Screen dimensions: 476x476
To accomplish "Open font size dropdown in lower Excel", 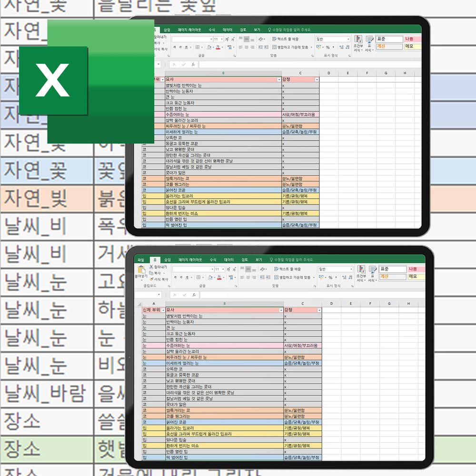I will 223,269.
